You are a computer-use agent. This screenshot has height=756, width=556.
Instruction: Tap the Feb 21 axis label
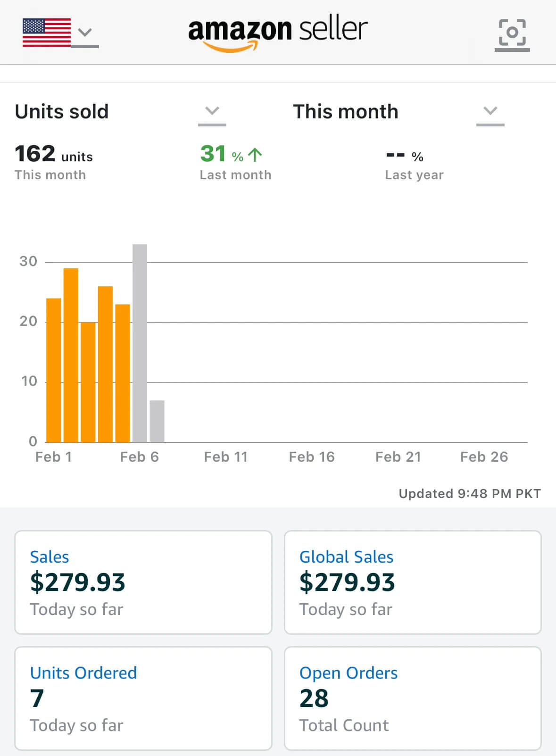click(x=398, y=457)
